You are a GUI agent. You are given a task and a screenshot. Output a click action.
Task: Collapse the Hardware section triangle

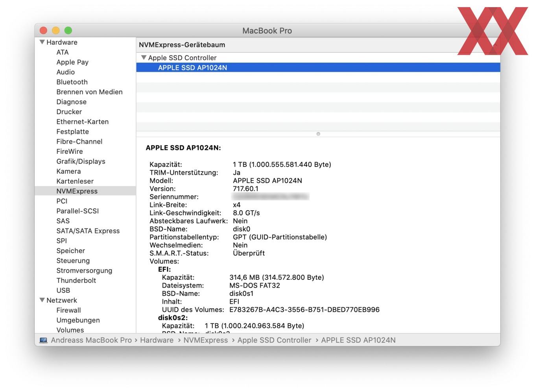(x=42, y=42)
